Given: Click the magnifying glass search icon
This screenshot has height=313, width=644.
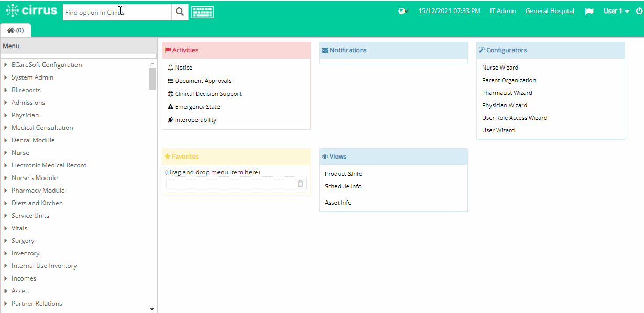Looking at the screenshot, I should (180, 12).
